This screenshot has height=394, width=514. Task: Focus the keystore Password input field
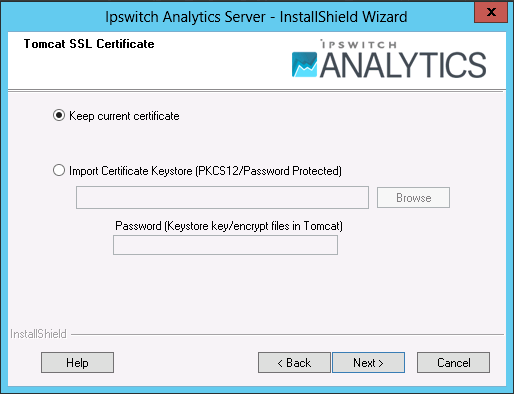click(225, 245)
